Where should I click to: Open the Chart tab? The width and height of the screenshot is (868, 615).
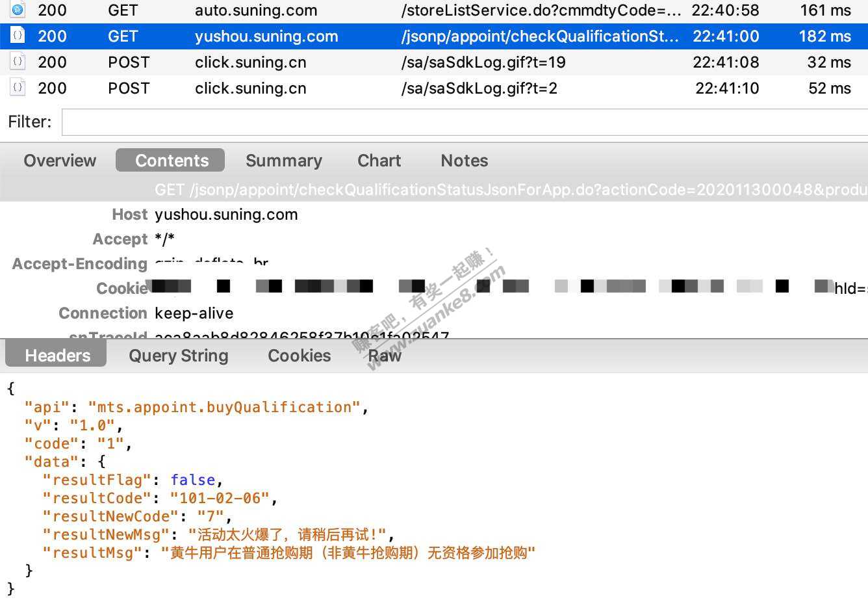[x=379, y=161]
